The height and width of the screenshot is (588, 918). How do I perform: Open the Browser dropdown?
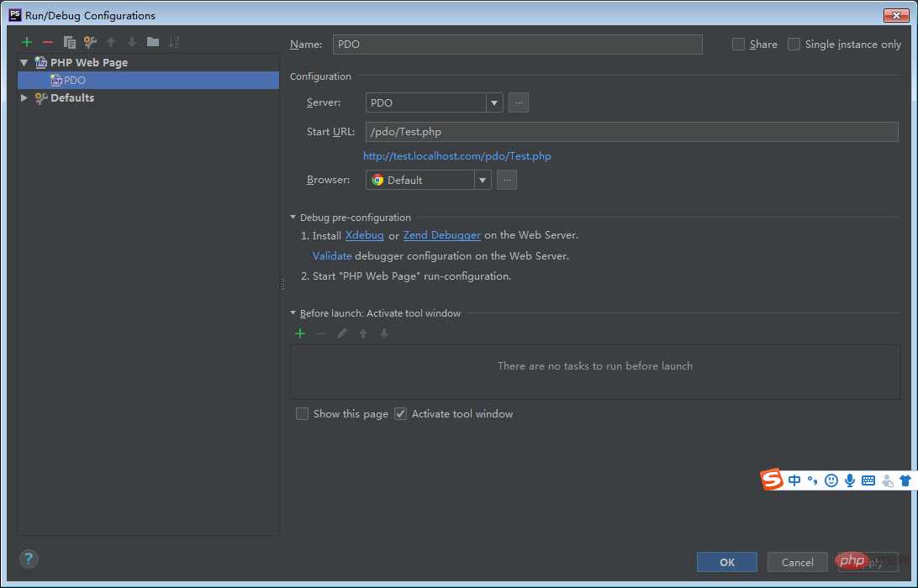point(483,181)
